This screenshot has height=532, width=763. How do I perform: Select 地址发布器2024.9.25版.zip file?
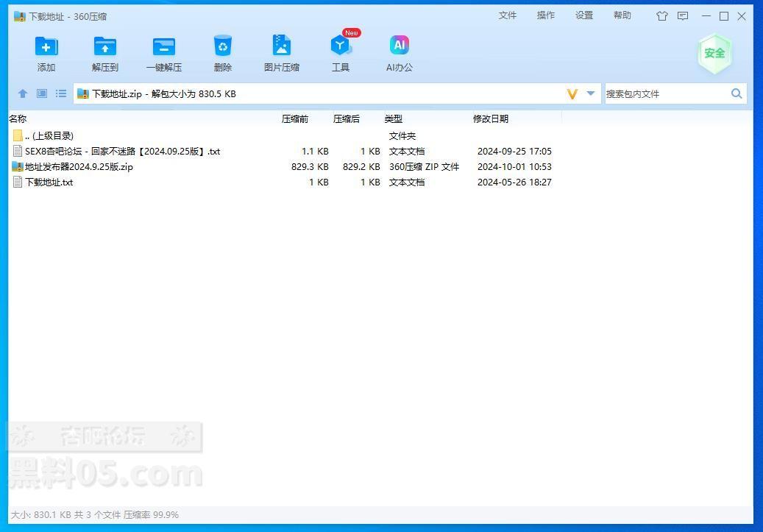pos(285,167)
